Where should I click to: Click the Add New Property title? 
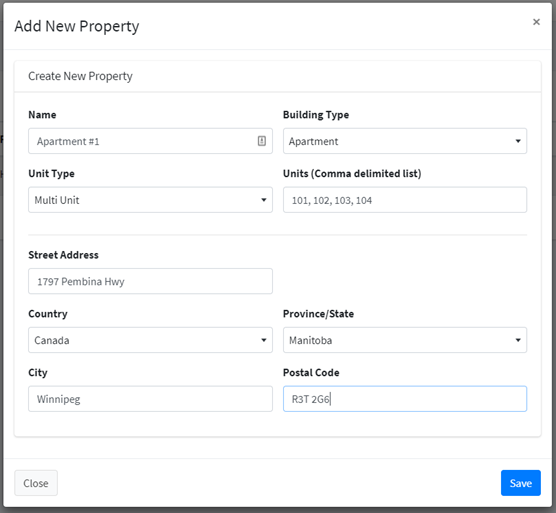click(77, 27)
